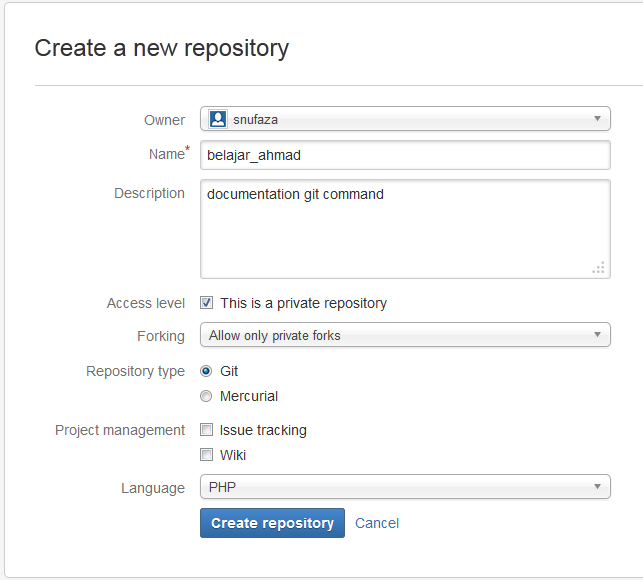Click the Forking dropdown arrow
Viewport: 643px width, 580px height.
(x=597, y=335)
